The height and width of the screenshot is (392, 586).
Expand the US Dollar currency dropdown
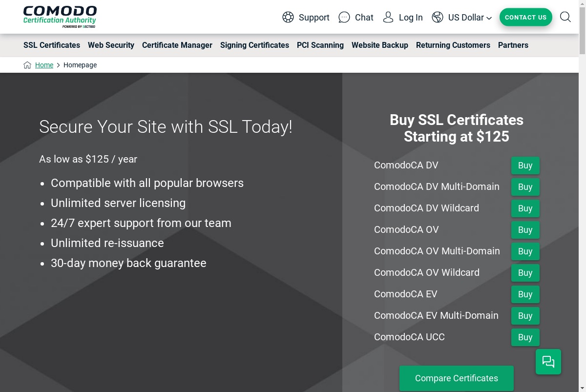tap(470, 18)
